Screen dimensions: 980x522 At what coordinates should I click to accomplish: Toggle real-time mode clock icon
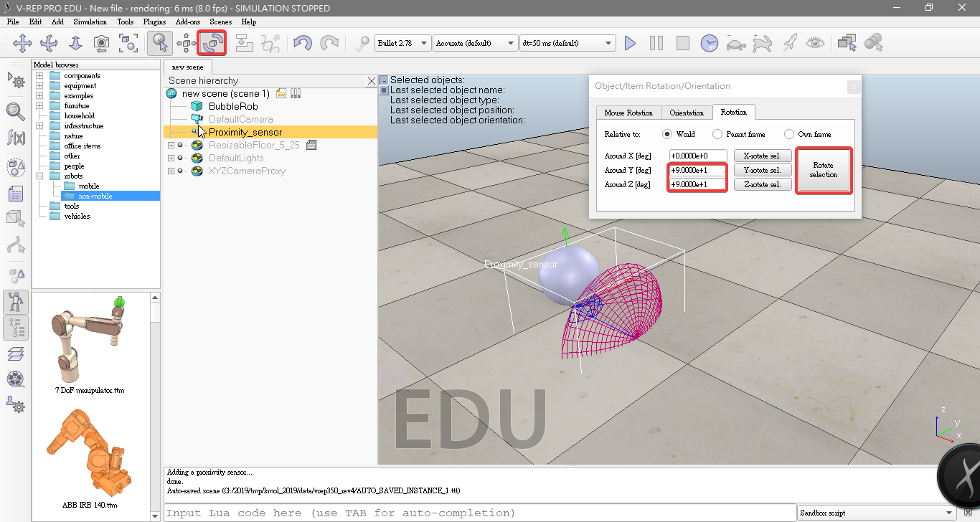pos(709,43)
